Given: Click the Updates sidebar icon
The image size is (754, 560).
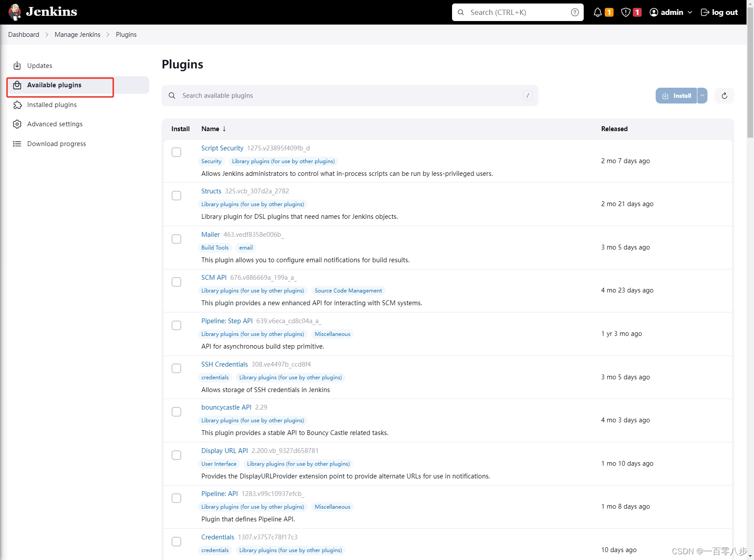Looking at the screenshot, I should (x=17, y=65).
